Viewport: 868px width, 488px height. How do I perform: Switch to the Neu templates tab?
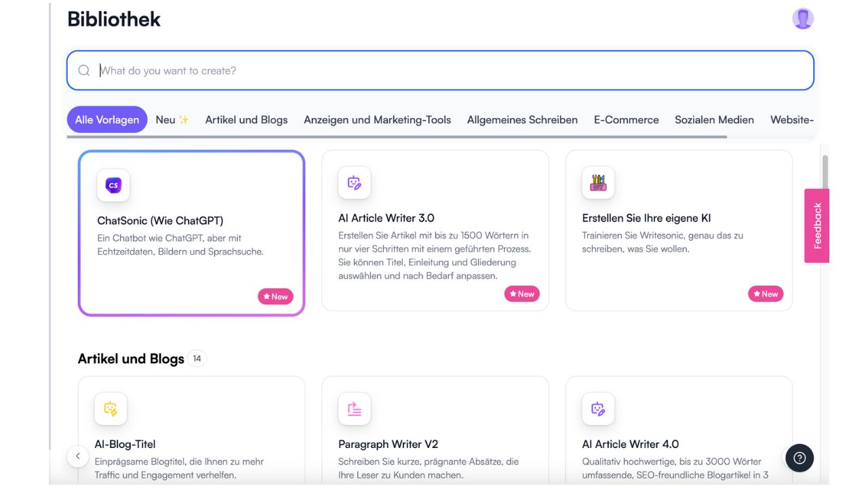[x=171, y=119]
